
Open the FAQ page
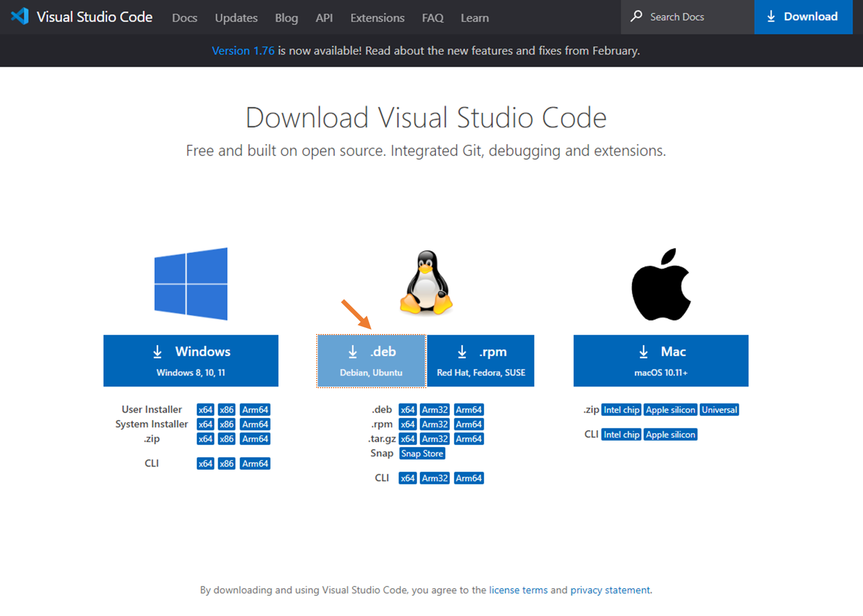coord(432,18)
